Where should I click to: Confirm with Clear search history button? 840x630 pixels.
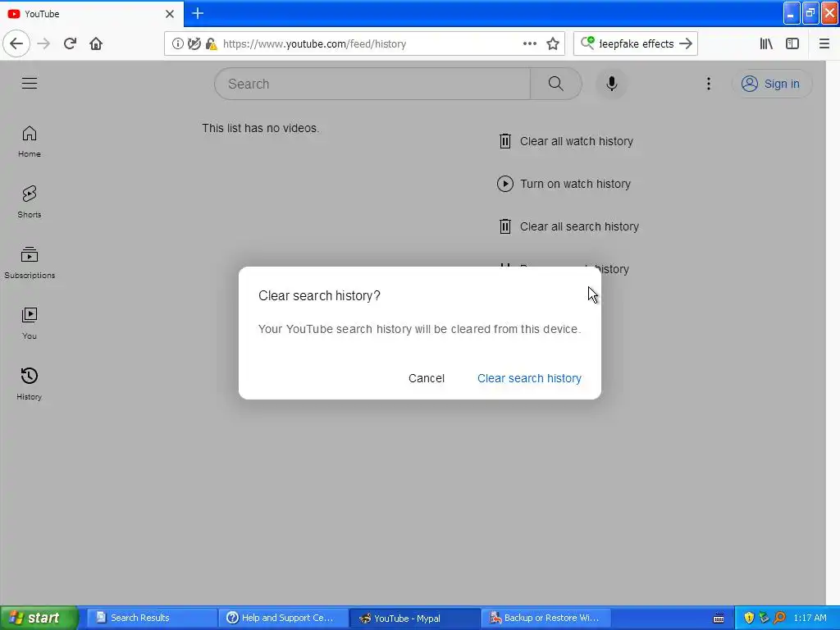[529, 378]
